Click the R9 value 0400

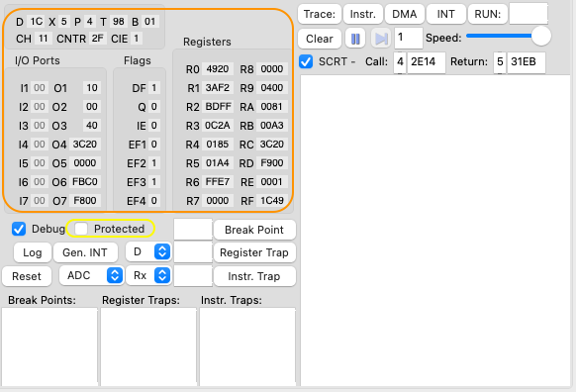[272, 88]
